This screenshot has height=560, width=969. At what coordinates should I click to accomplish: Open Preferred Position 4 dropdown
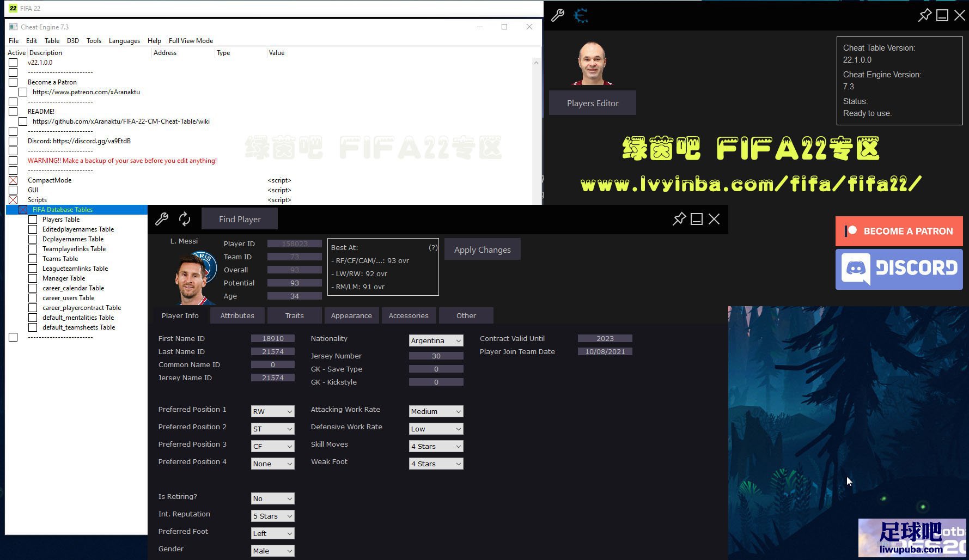pyautogui.click(x=272, y=464)
